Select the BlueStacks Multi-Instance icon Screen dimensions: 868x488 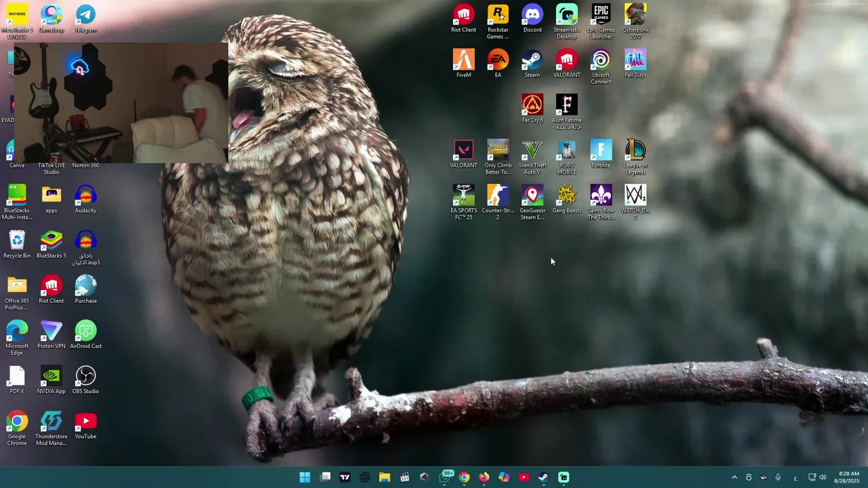pyautogui.click(x=17, y=202)
